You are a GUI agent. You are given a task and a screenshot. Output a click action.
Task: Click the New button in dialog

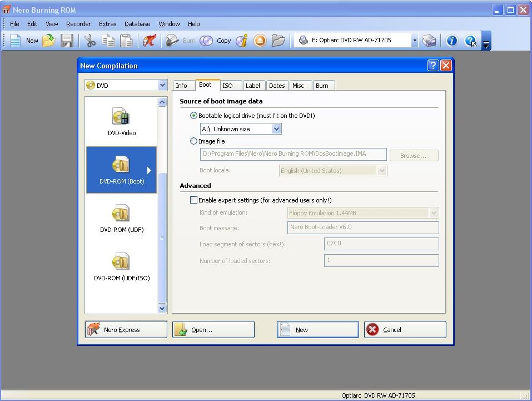click(x=318, y=329)
